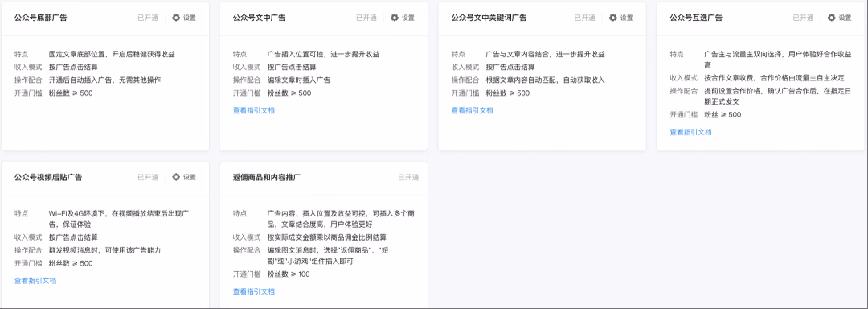The image size is (868, 309).
Task: Click text 广告与文章内容结合，进一步提升收益
Action: [545, 54]
